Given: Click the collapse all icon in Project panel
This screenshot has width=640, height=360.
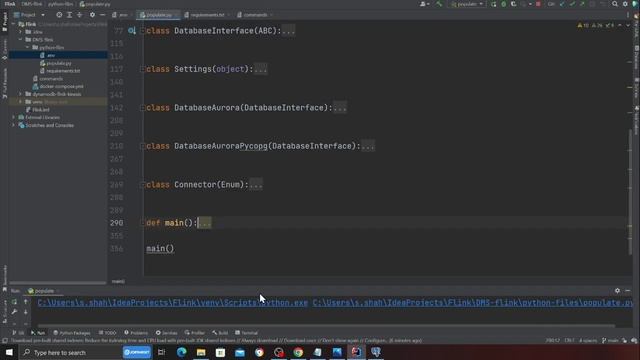Looking at the screenshot, I should click(80, 15).
